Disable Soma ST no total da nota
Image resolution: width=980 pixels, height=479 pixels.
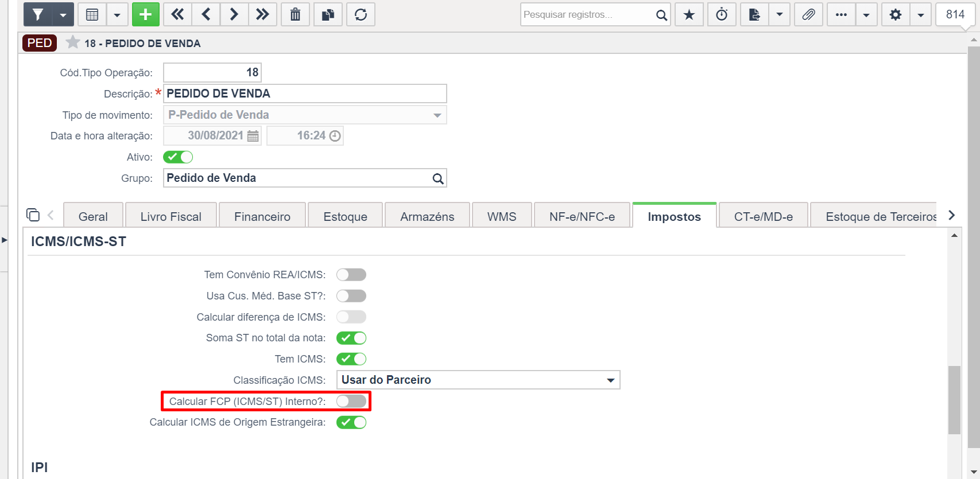351,338
